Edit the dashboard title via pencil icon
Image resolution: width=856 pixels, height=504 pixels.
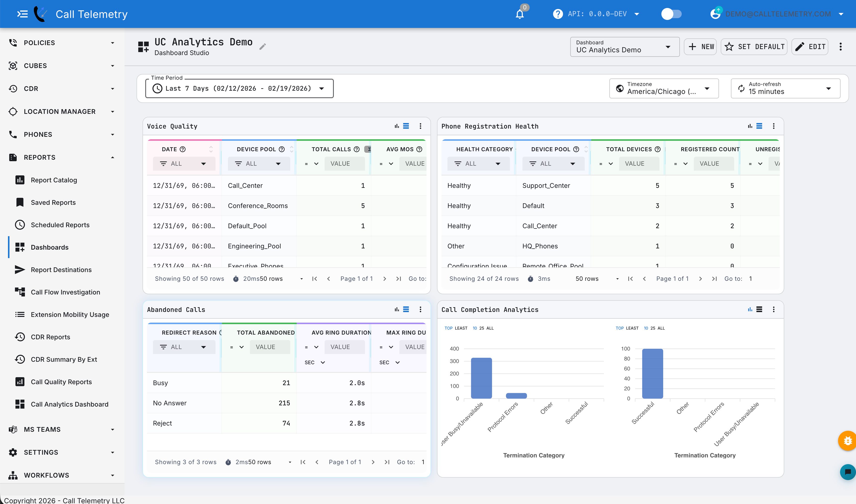coord(263,47)
